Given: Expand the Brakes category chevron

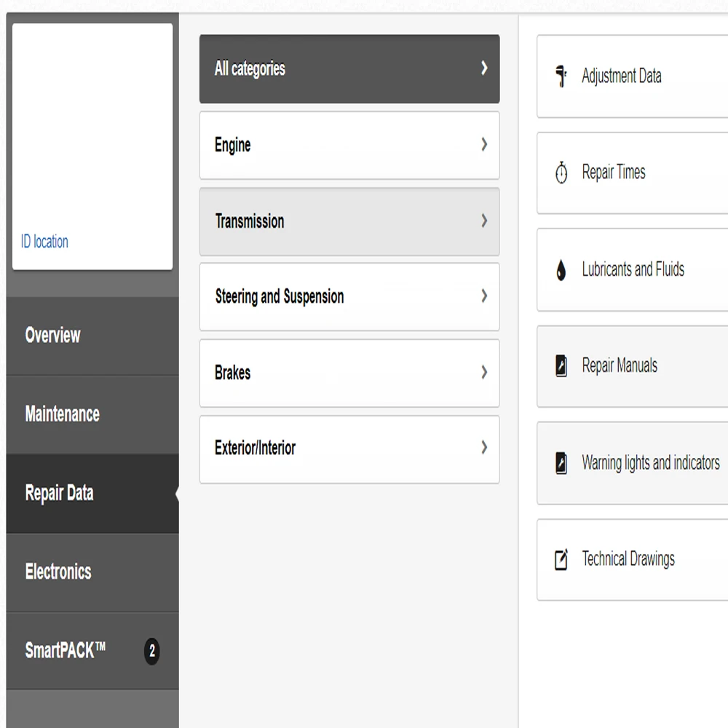Looking at the screenshot, I should pos(484,373).
